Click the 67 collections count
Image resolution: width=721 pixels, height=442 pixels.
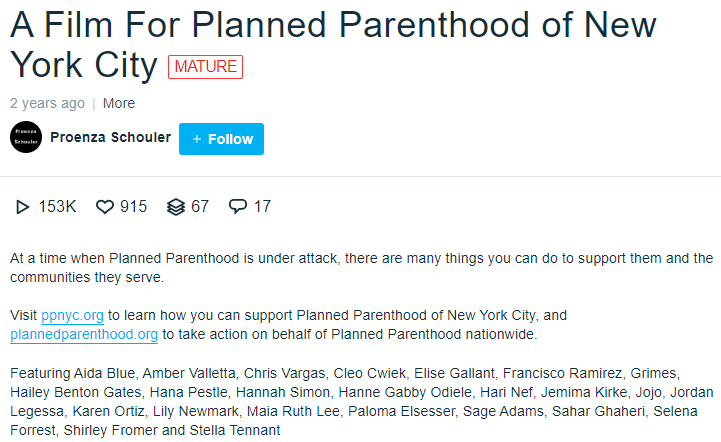pyautogui.click(x=200, y=207)
